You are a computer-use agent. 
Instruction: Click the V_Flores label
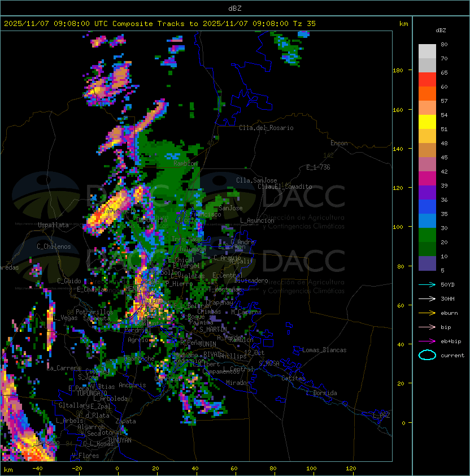(85, 456)
